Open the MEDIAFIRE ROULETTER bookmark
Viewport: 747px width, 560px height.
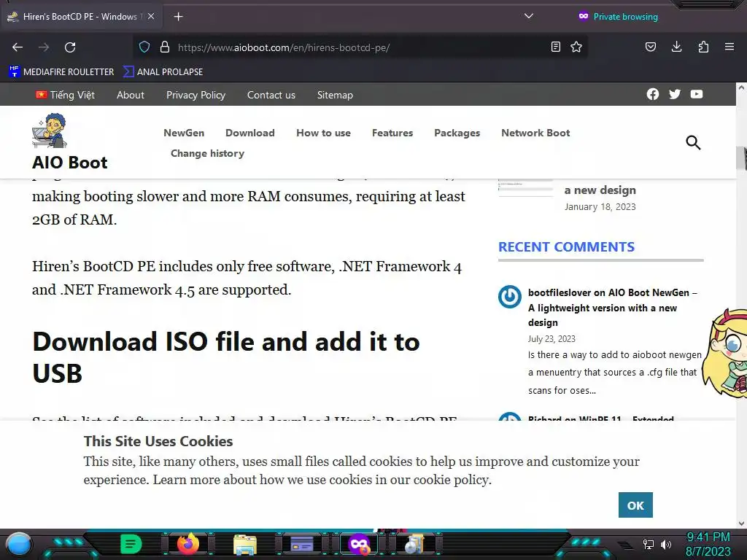coord(61,72)
